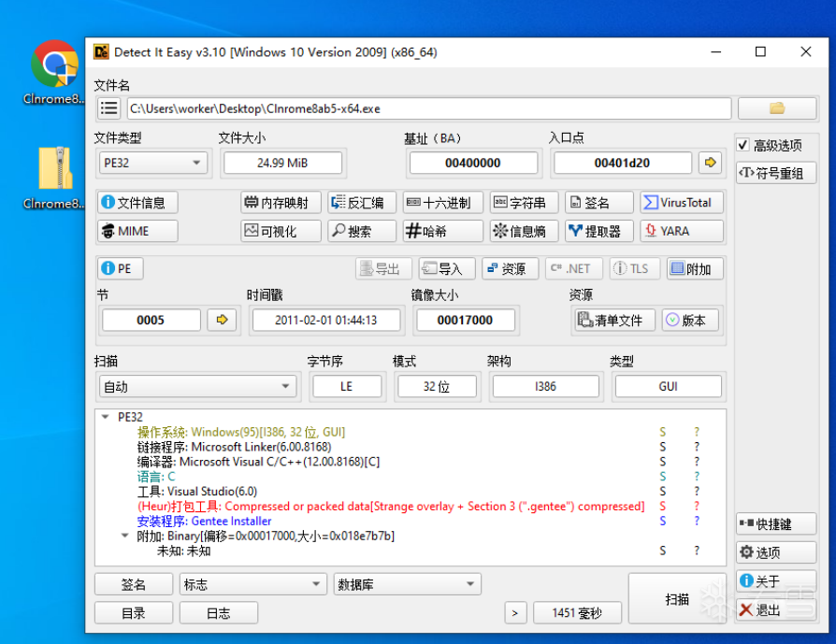
Task: Click the 入口点 00401d20 field
Action: click(622, 163)
